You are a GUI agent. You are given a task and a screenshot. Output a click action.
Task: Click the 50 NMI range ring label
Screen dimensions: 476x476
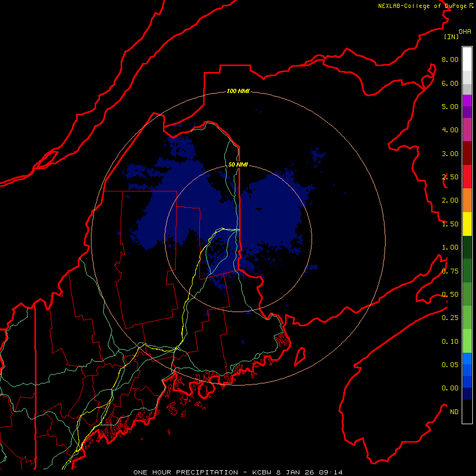coord(238,164)
